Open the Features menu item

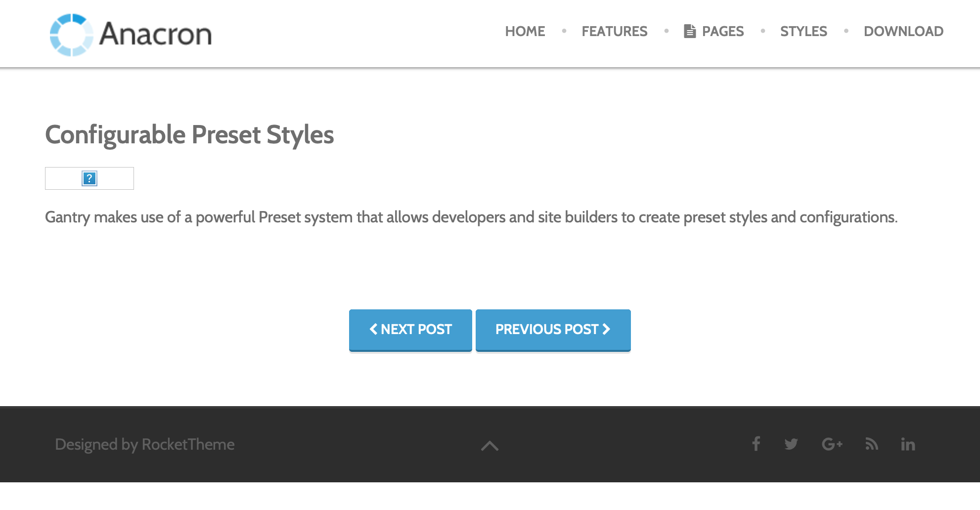pos(614,31)
